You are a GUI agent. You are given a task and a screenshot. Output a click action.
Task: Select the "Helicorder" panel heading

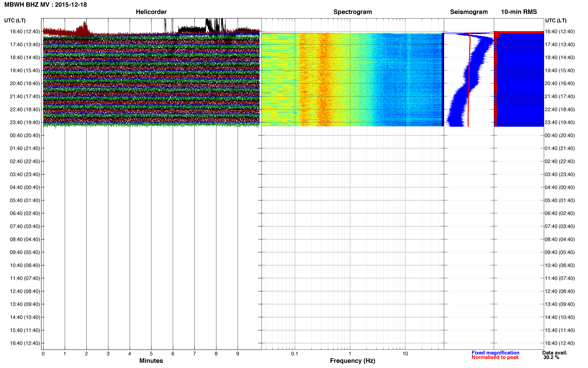coord(151,12)
